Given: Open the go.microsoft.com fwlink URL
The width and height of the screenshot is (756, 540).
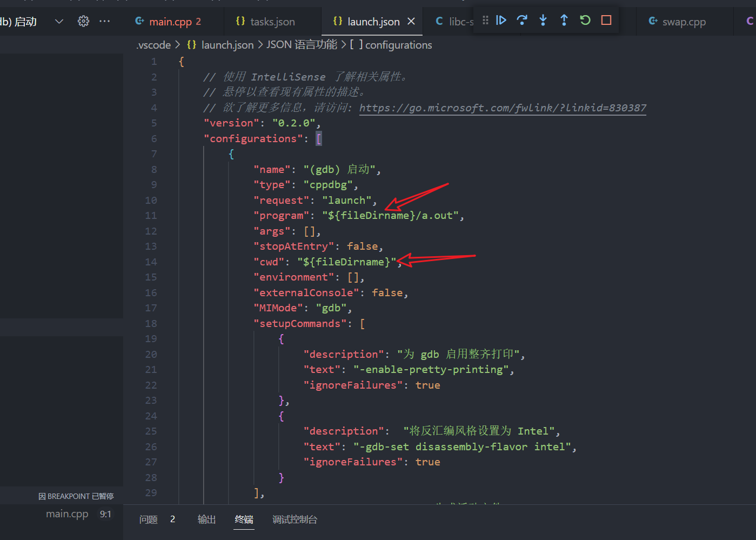Looking at the screenshot, I should coord(503,108).
